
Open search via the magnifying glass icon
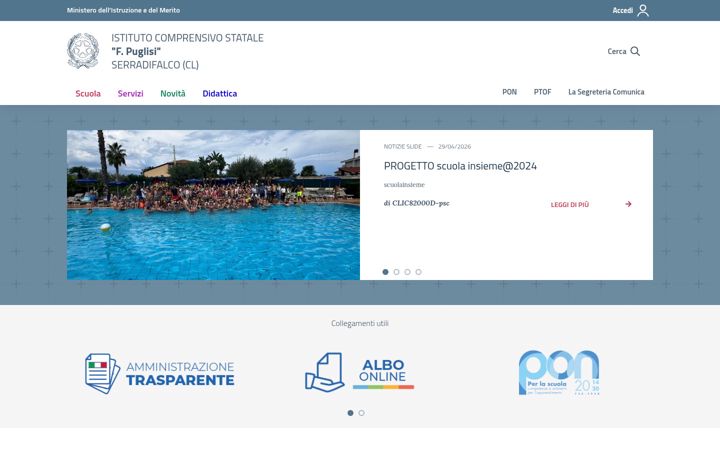635,51
